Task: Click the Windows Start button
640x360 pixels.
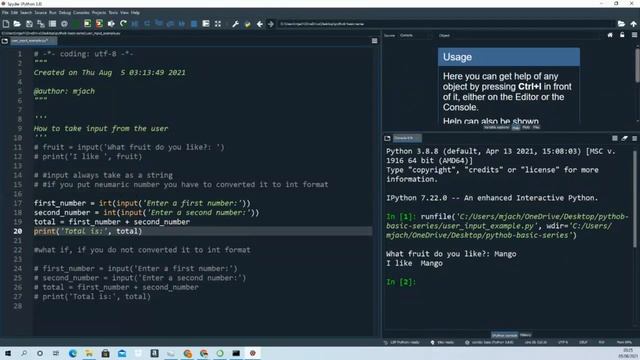Action: tap(8, 353)
